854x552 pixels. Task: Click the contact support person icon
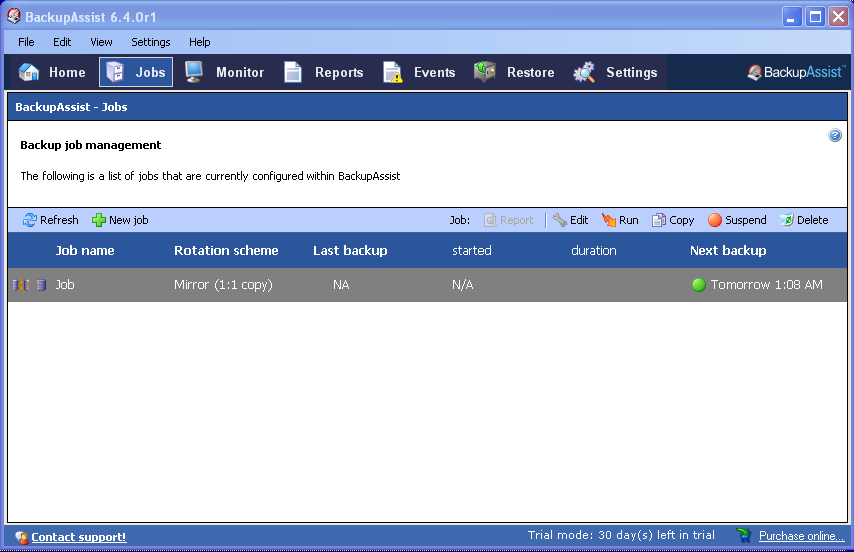[21, 537]
